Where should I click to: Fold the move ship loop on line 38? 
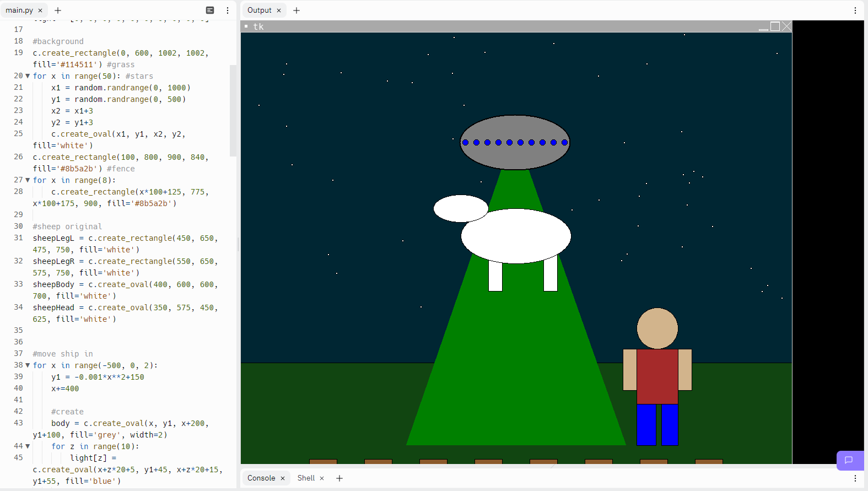(x=28, y=365)
